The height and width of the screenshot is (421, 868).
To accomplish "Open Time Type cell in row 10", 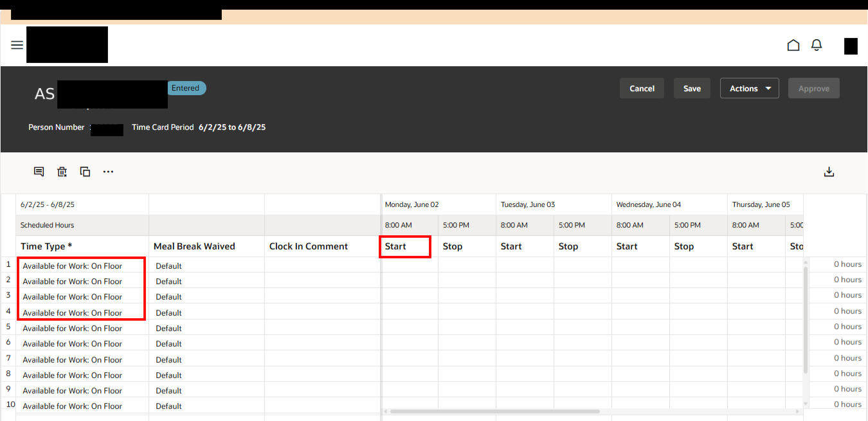I will click(82, 406).
